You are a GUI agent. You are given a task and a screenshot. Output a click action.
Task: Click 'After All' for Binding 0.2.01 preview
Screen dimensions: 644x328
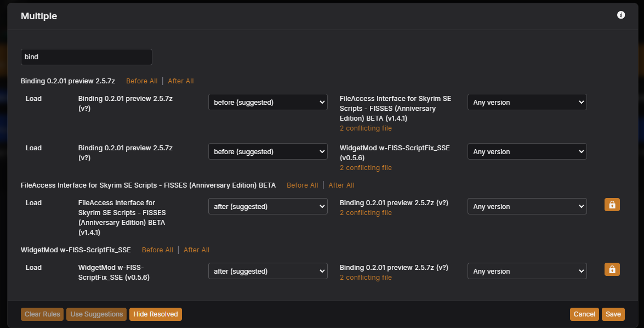[181, 81]
